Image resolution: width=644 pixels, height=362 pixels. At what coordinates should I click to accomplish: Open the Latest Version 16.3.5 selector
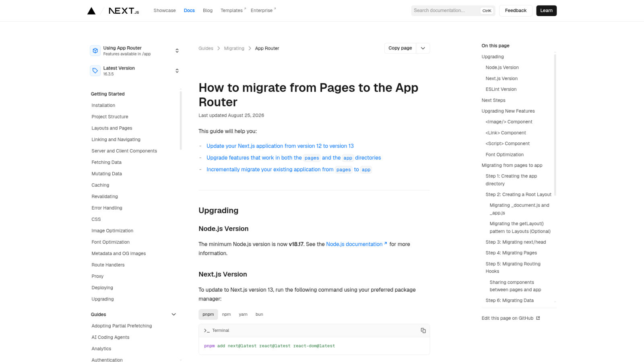135,71
